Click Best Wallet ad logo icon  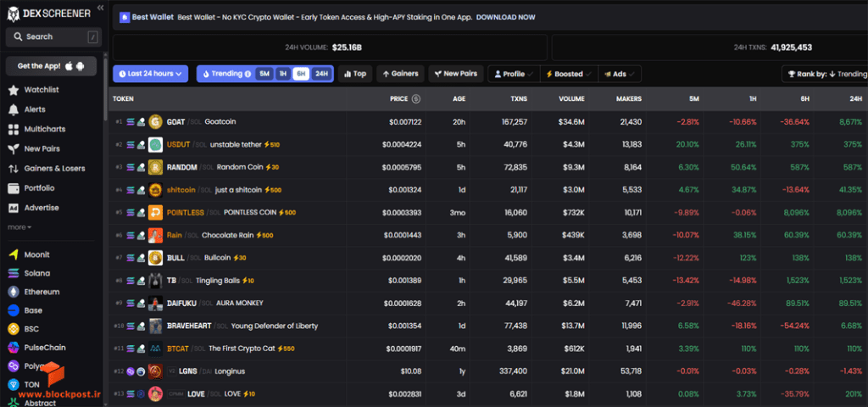pyautogui.click(x=125, y=17)
